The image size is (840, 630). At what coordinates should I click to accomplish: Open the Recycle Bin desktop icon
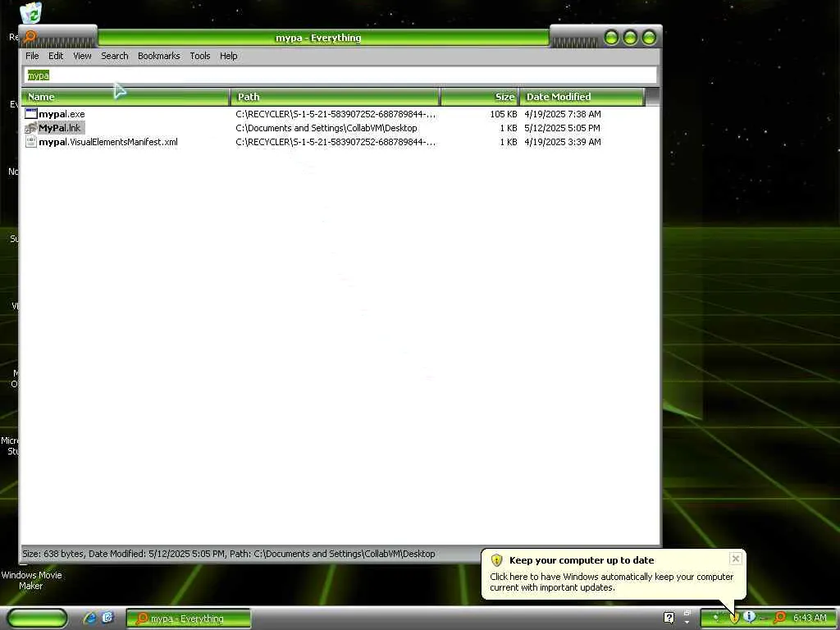31,13
